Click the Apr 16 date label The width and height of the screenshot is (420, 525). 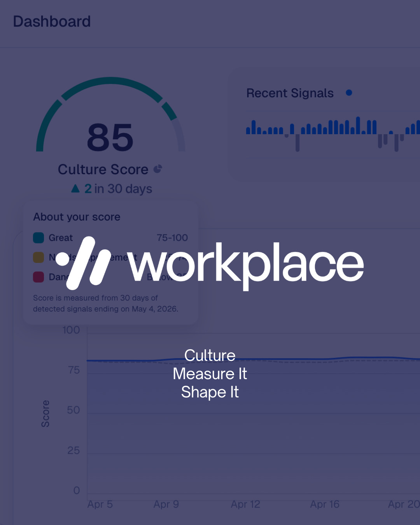point(325,504)
